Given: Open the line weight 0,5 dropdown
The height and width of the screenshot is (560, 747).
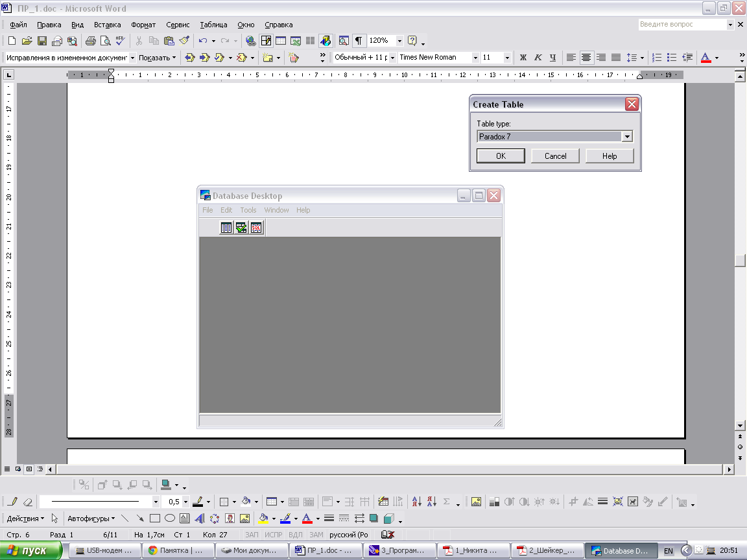Looking at the screenshot, I should click(x=186, y=502).
